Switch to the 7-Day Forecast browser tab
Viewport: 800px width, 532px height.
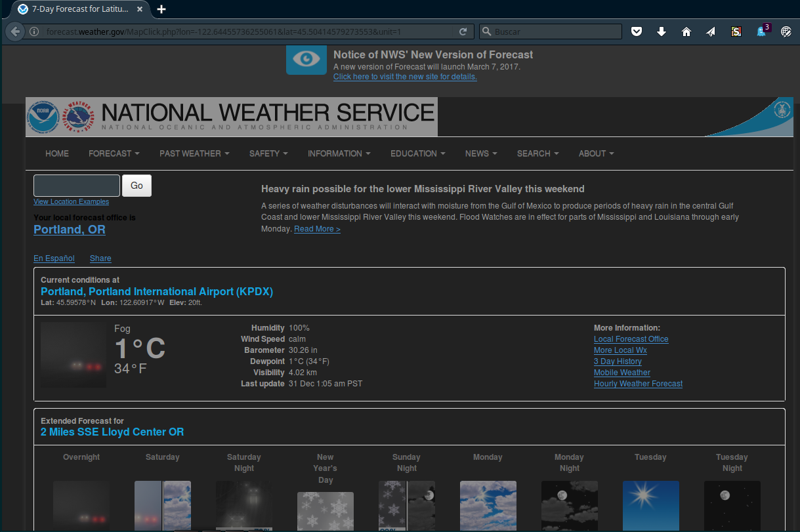pos(79,10)
